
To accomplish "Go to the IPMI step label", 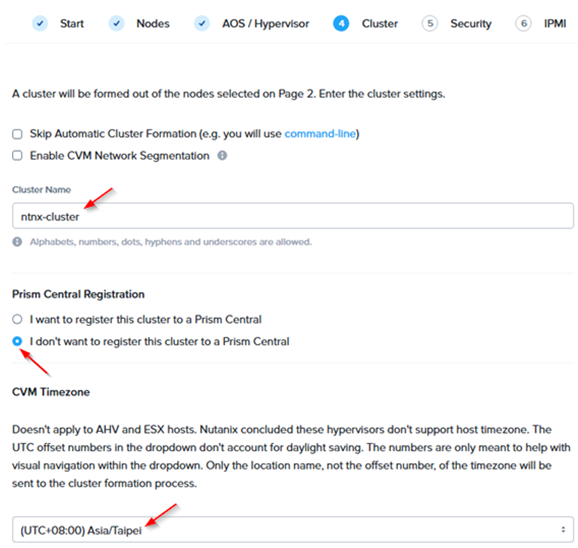I will pyautogui.click(x=555, y=24).
